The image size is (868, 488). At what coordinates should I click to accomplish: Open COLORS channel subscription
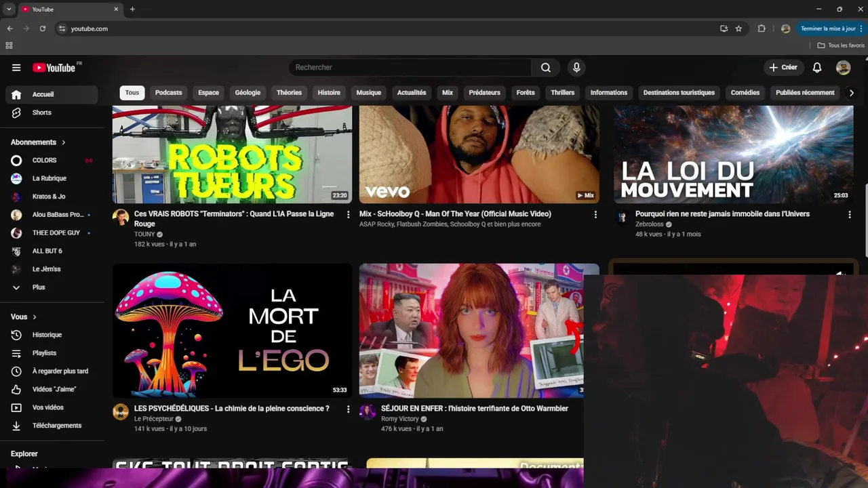click(51, 160)
